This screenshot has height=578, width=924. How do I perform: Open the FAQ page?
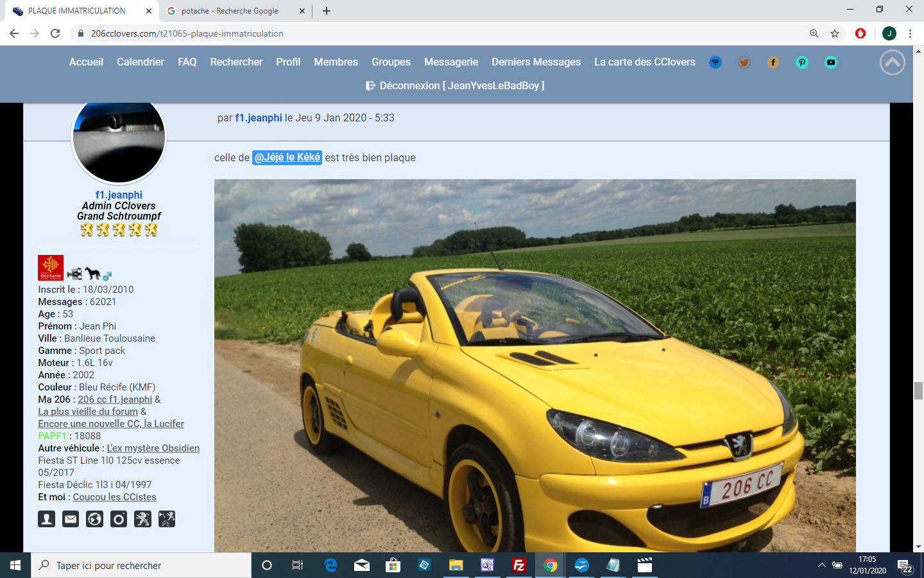[187, 62]
